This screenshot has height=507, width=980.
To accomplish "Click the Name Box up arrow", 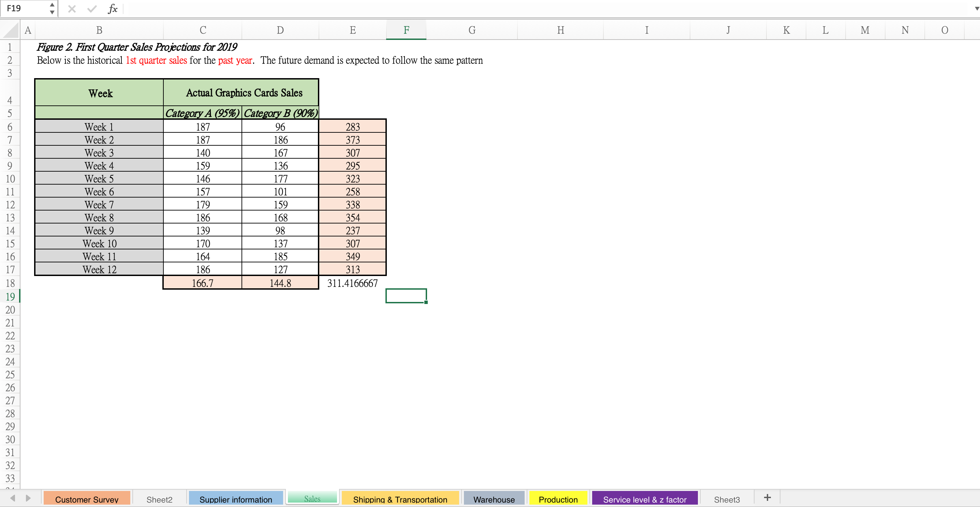I will click(52, 5).
